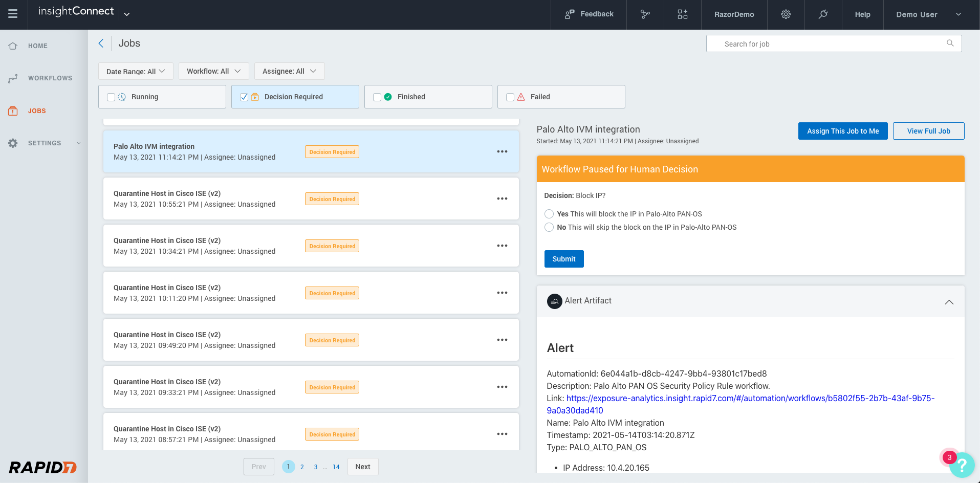The image size is (980, 483).
Task: Click the Finished green check icon
Action: (388, 97)
